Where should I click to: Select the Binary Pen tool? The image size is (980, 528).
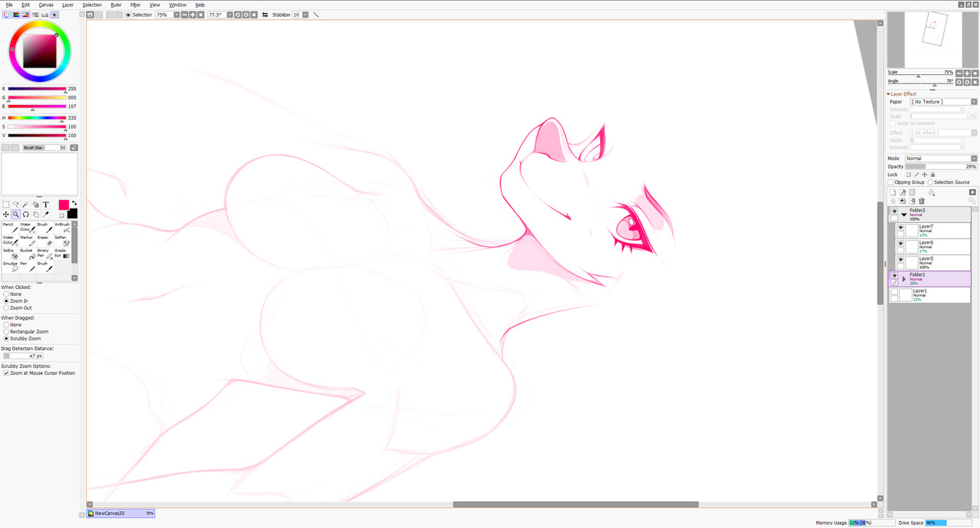pyautogui.click(x=44, y=253)
